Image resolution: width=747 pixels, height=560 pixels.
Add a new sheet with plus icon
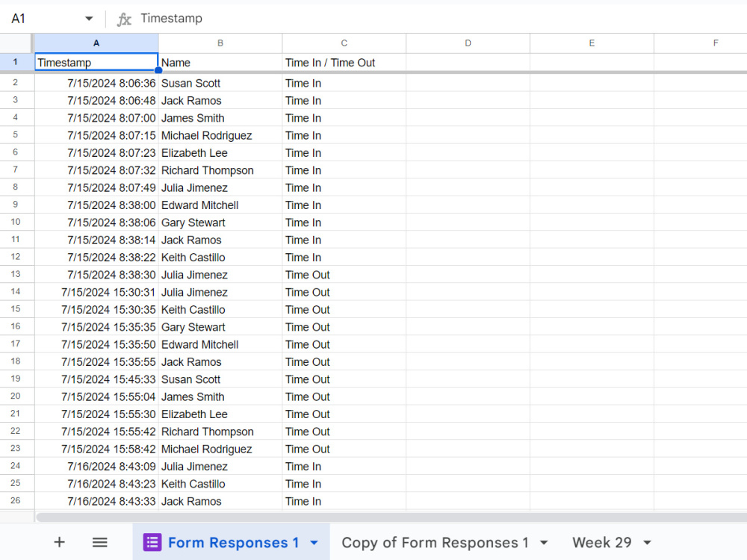click(59, 542)
